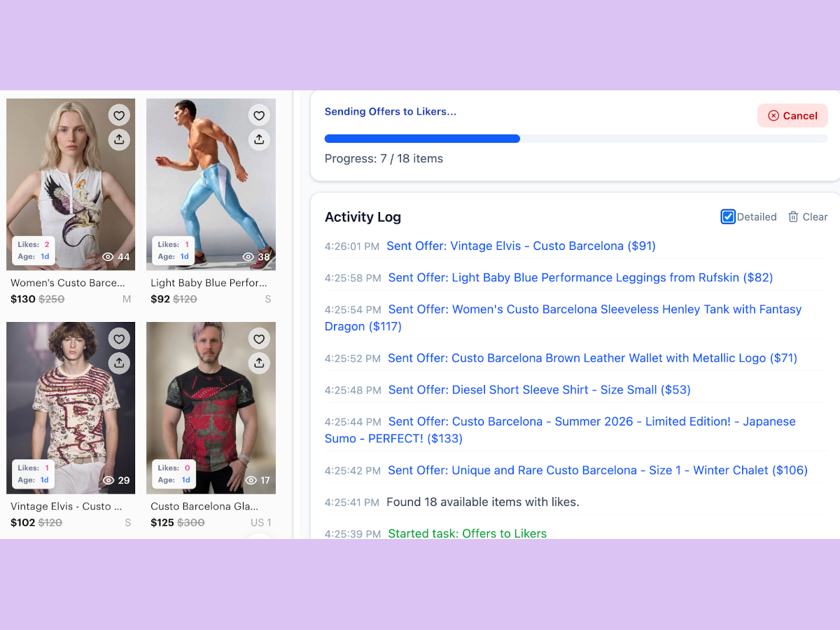840x630 pixels.
Task: Share the Women's Custo Barcelona tank listing
Action: point(119,139)
